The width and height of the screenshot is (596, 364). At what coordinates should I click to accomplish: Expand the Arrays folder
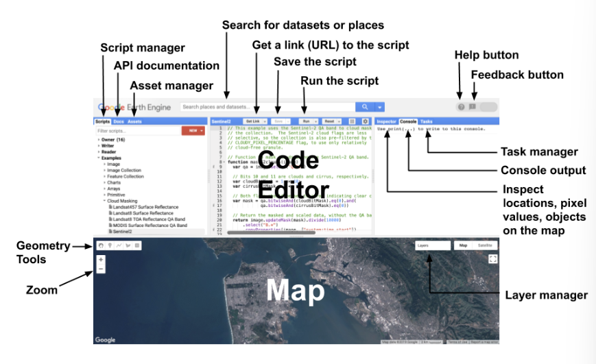[x=104, y=189]
